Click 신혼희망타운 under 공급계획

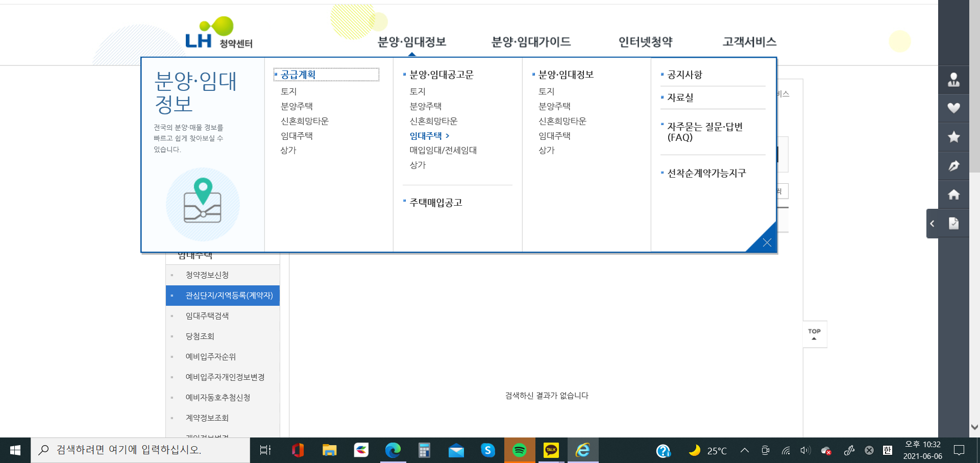point(305,121)
